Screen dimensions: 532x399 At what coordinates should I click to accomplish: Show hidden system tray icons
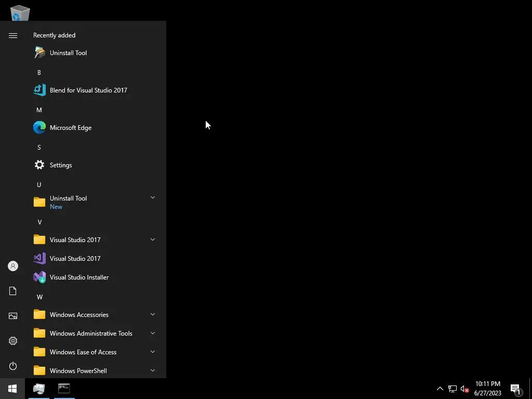[x=440, y=389]
